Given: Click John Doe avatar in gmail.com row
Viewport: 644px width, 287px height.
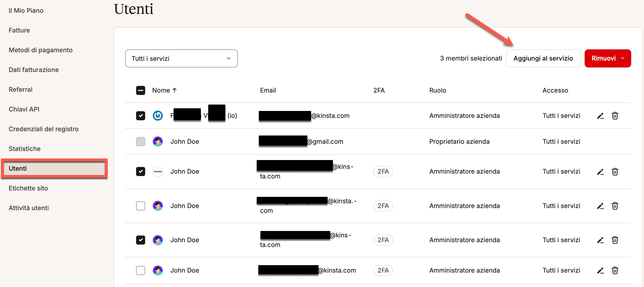Looking at the screenshot, I should pyautogui.click(x=158, y=142).
